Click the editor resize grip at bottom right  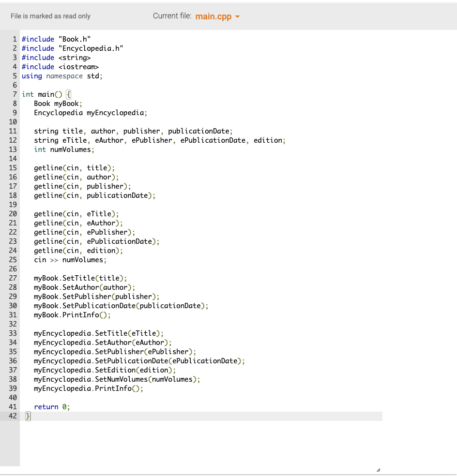(378, 470)
